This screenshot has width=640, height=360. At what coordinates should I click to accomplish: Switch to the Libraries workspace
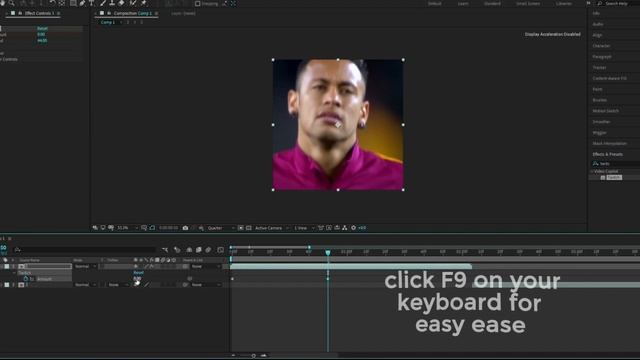click(564, 4)
